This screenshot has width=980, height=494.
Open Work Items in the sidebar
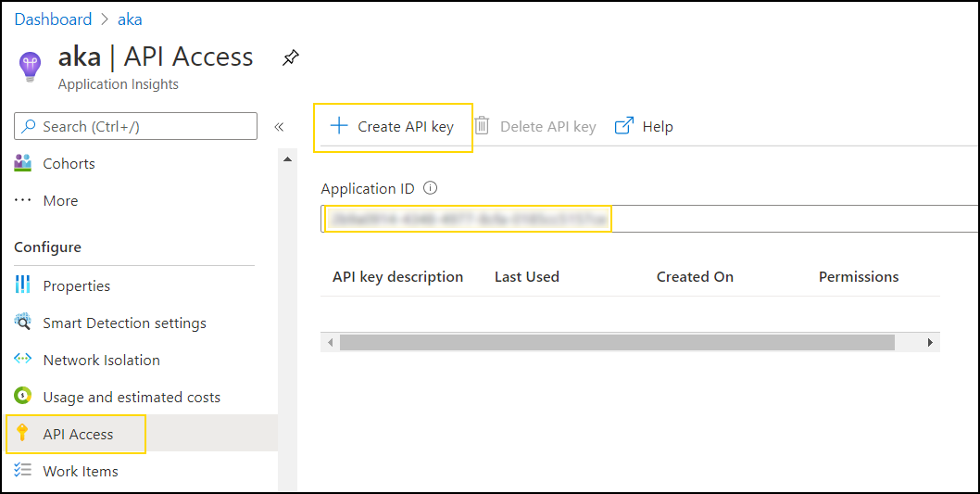(81, 471)
